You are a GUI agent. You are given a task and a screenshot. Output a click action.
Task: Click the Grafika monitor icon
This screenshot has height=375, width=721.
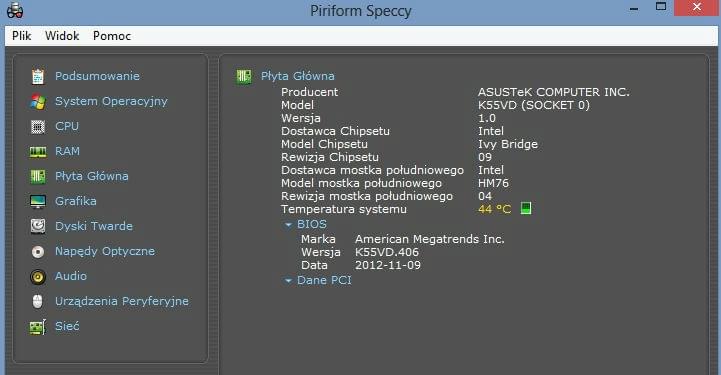[38, 201]
